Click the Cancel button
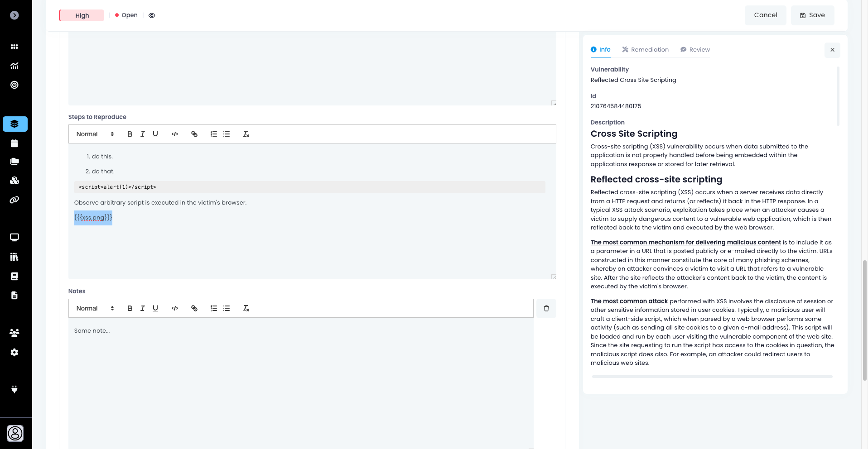This screenshot has height=449, width=868. pos(765,15)
